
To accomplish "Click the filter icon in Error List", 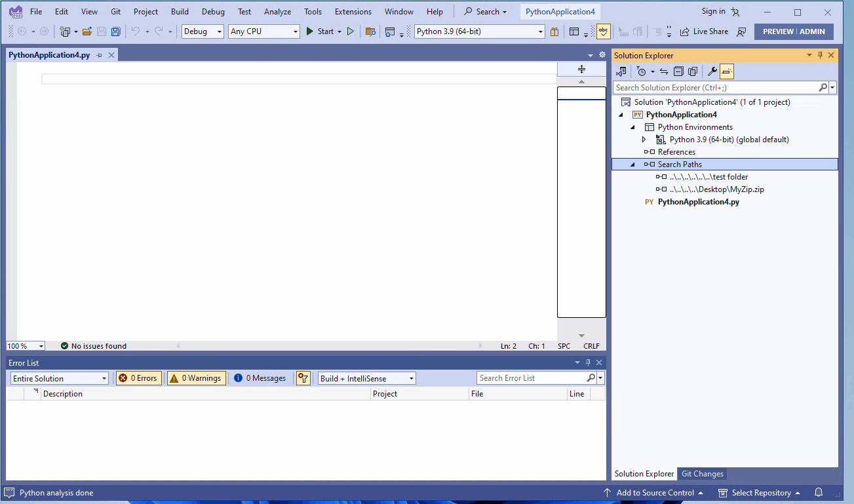I will tap(302, 378).
